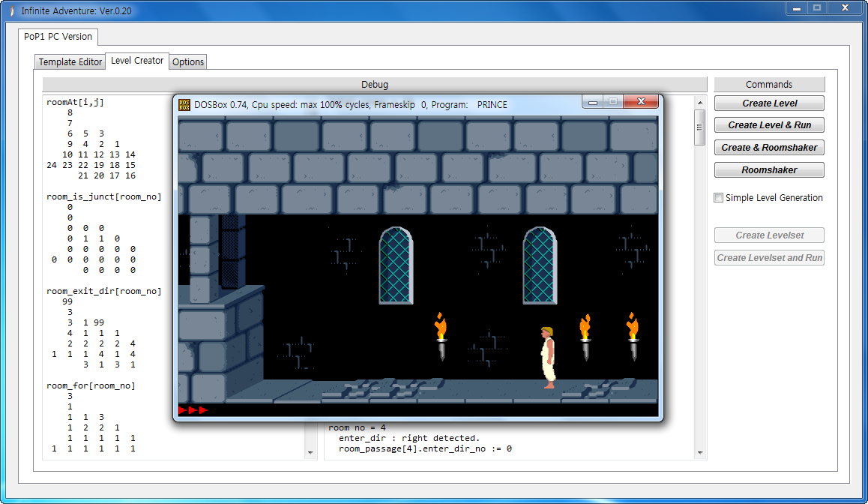Click the DOSBox icon in the DOSBox title bar
868x504 pixels.
tap(184, 105)
